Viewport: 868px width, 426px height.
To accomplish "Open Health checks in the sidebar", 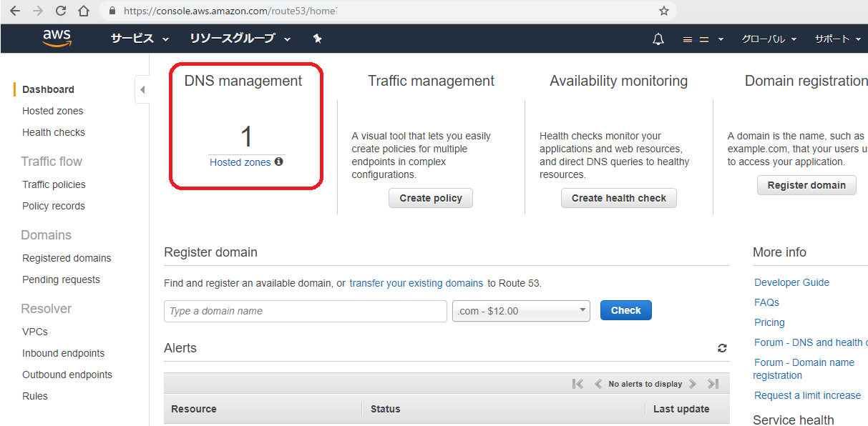I will tap(53, 132).
